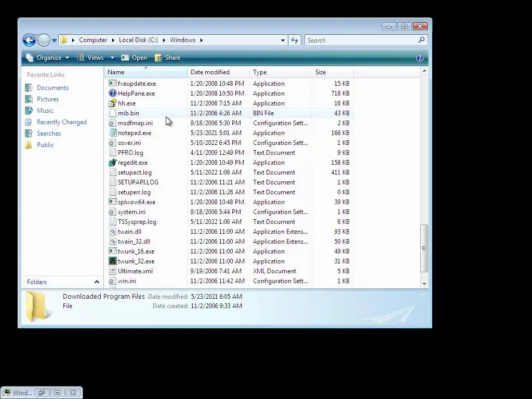Screen dimensions: 532x399
Task: Sort by the Size column header
Action: coord(332,72)
